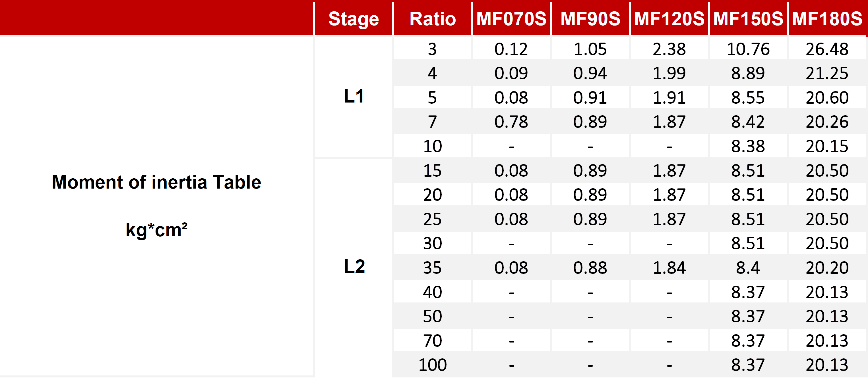This screenshot has width=868, height=378.
Task: Select the MF180S column header
Action: [x=827, y=18]
